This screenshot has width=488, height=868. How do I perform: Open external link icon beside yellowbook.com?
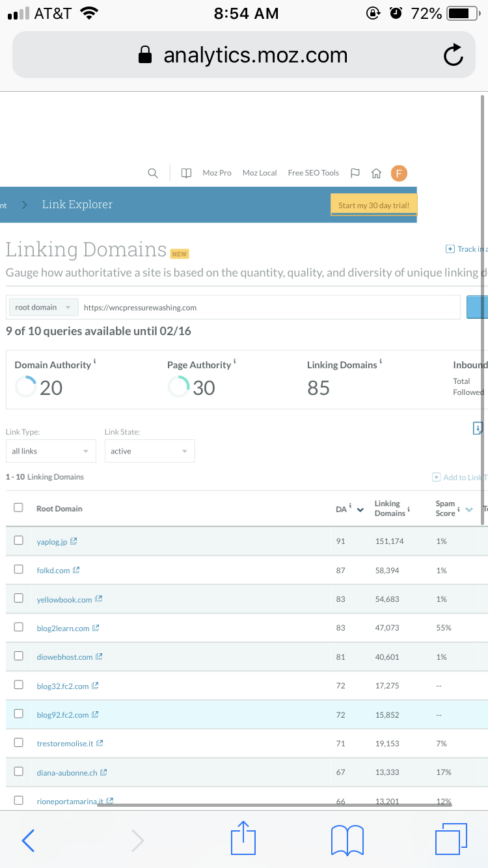click(x=98, y=599)
